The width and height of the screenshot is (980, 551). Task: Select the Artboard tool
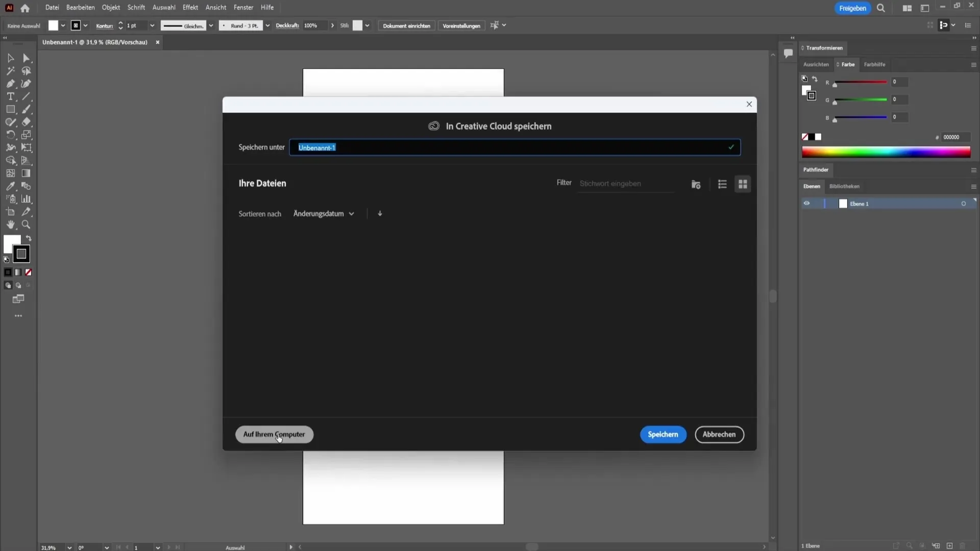point(10,212)
